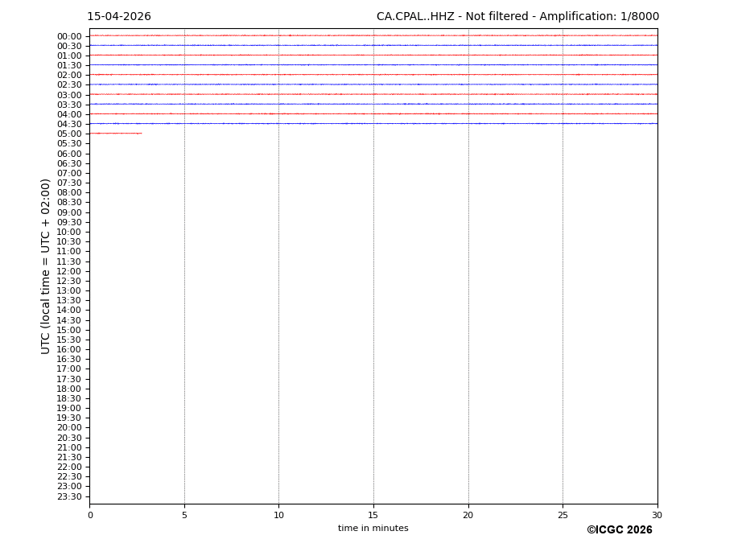This screenshot has height=560, width=746.
Task: Select the 23:30 label at the bottom
Action: pyautogui.click(x=68, y=496)
